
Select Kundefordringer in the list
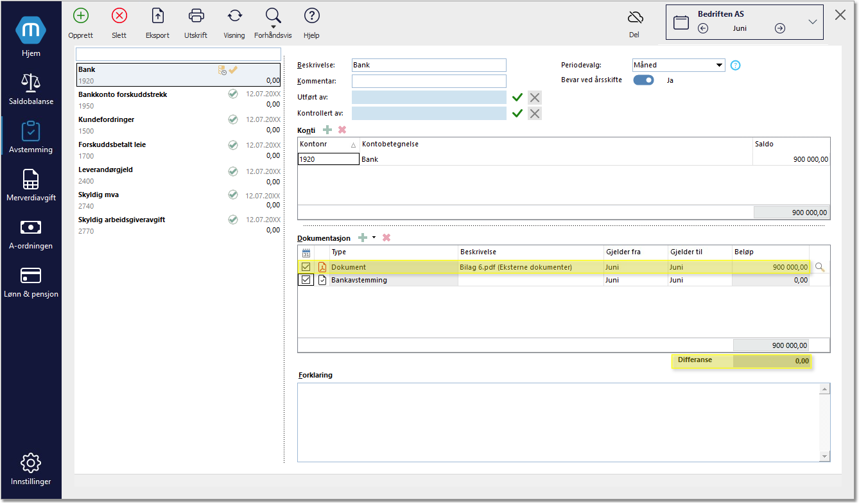178,125
